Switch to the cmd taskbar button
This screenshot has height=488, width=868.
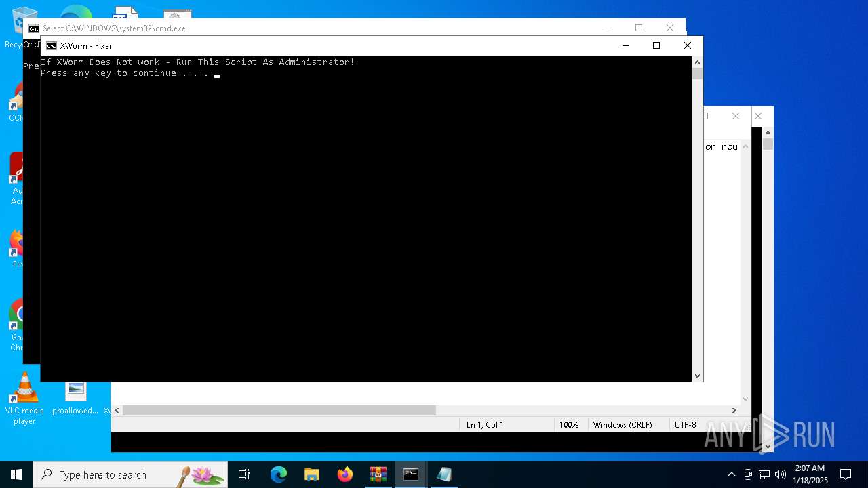411,474
